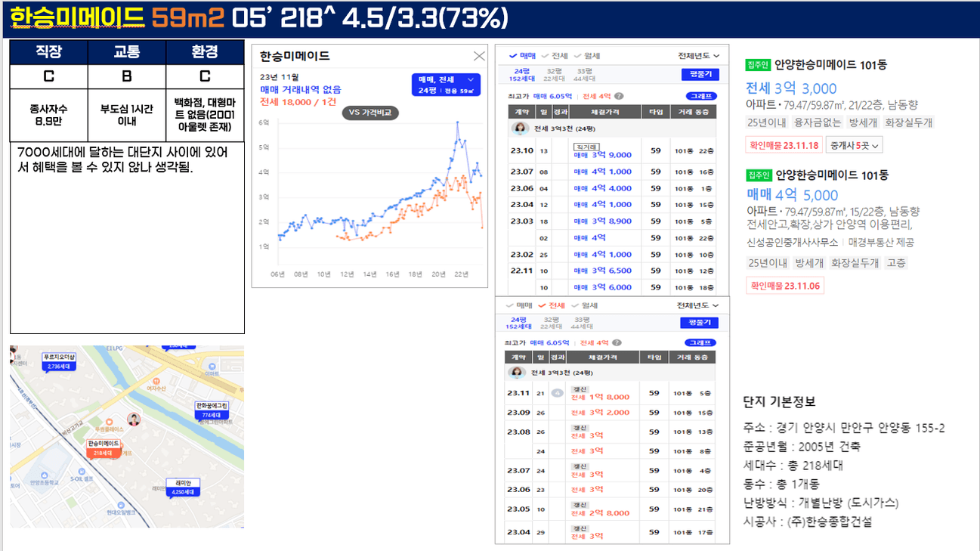Image resolution: width=980 pixels, height=551 pixels.
Task: Expand 중개사 5곳 dropdown in listing
Action: click(855, 145)
